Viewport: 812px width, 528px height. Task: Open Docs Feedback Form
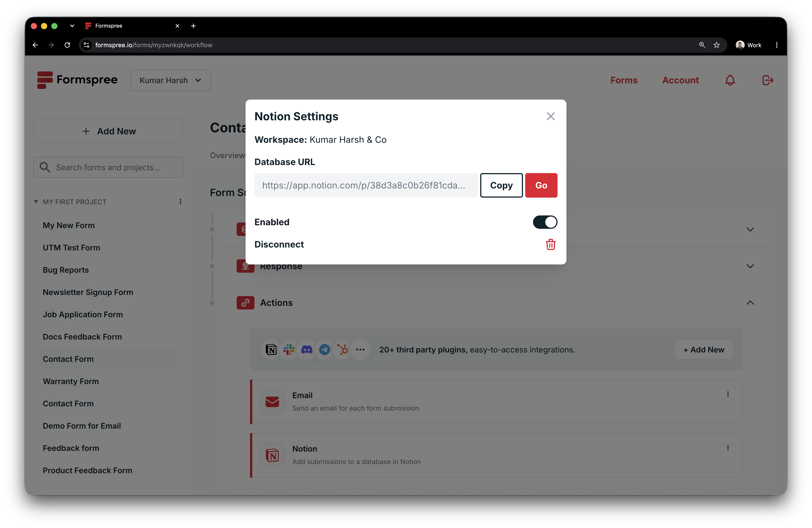point(82,337)
